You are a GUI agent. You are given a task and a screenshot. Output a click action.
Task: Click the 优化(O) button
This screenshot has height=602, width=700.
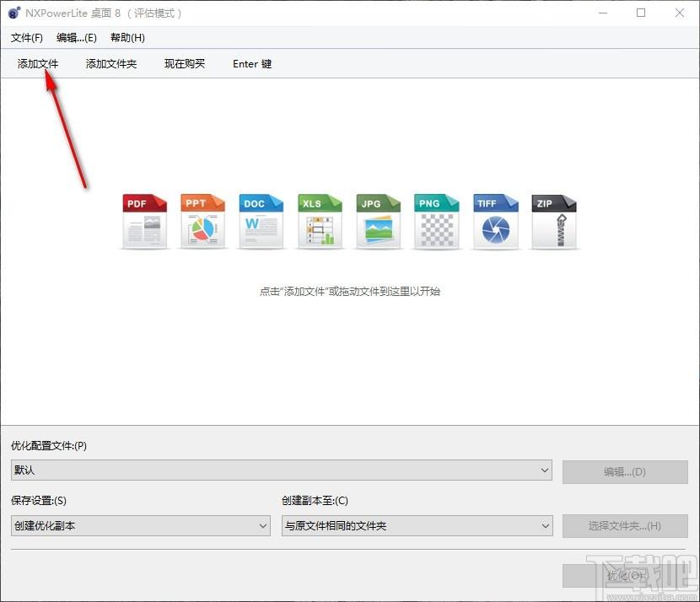pyautogui.click(x=625, y=576)
